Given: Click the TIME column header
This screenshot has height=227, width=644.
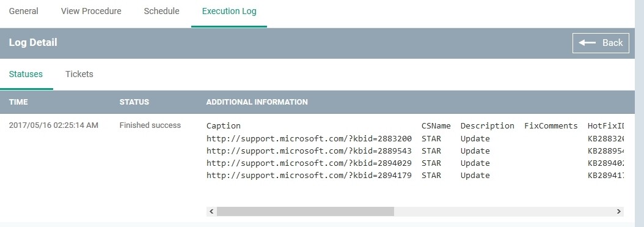Looking at the screenshot, I should click(18, 102).
